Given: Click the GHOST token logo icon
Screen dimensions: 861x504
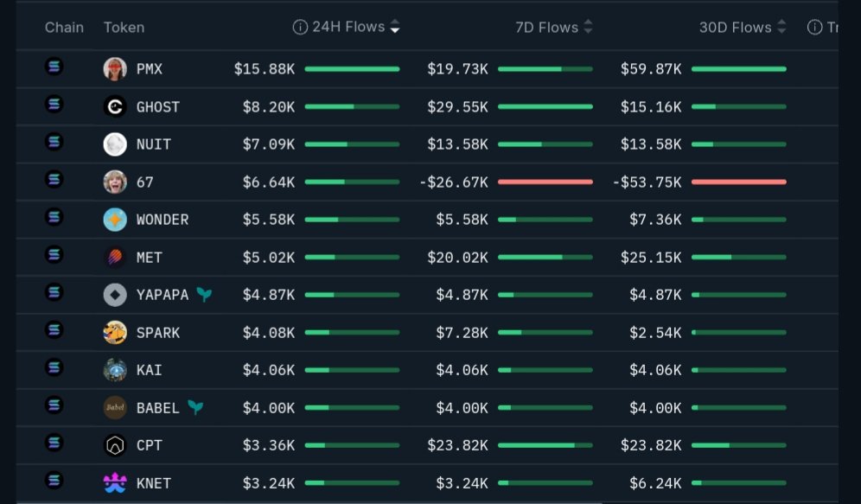Looking at the screenshot, I should (x=115, y=107).
